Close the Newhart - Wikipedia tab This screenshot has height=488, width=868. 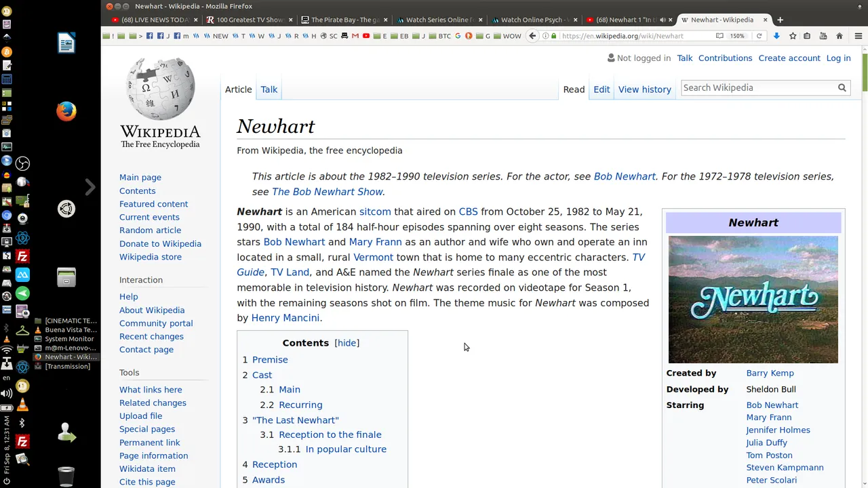pyautogui.click(x=765, y=20)
